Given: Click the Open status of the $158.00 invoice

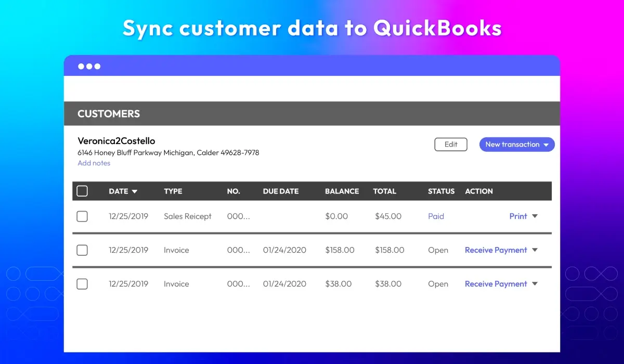Looking at the screenshot, I should click(x=438, y=250).
